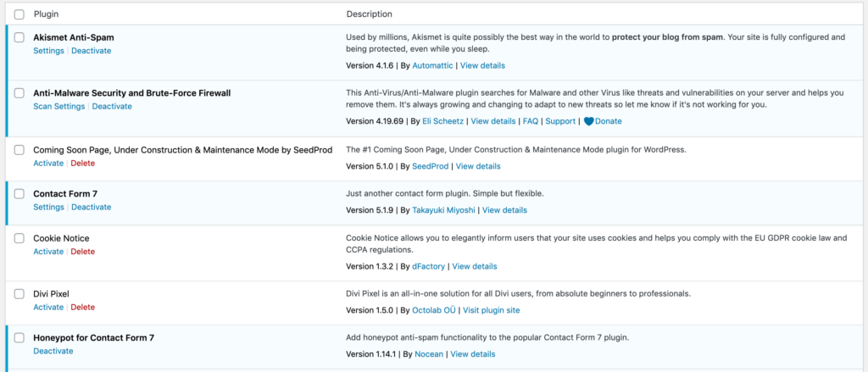Open the Anti-Malware Support link
Viewport: 868px width, 372px height.
[560, 121]
